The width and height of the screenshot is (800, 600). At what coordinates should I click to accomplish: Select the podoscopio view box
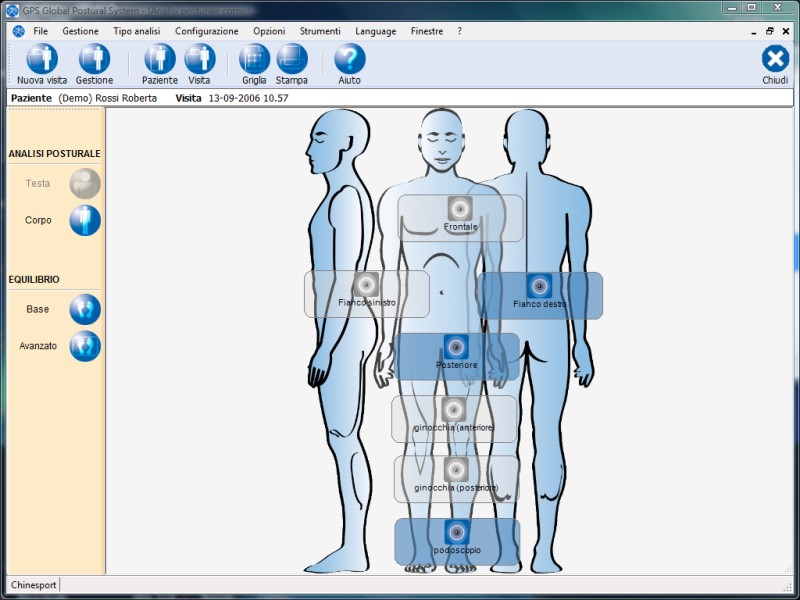[x=457, y=541]
